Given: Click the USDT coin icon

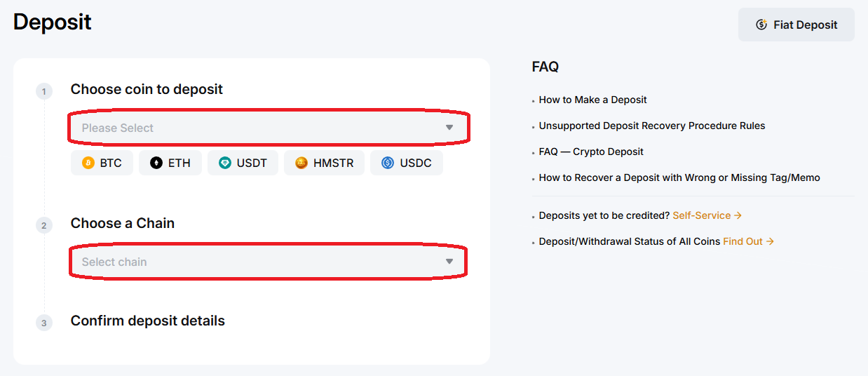Looking at the screenshot, I should [225, 163].
